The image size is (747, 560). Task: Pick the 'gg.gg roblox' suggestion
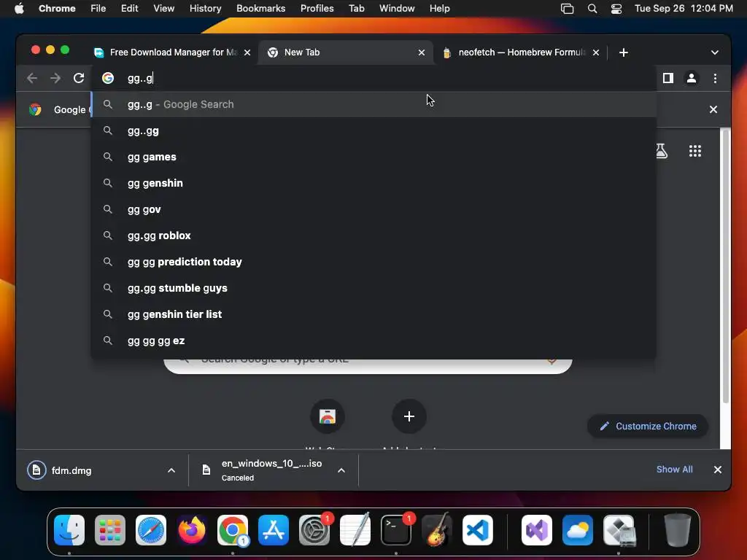pyautogui.click(x=374, y=236)
